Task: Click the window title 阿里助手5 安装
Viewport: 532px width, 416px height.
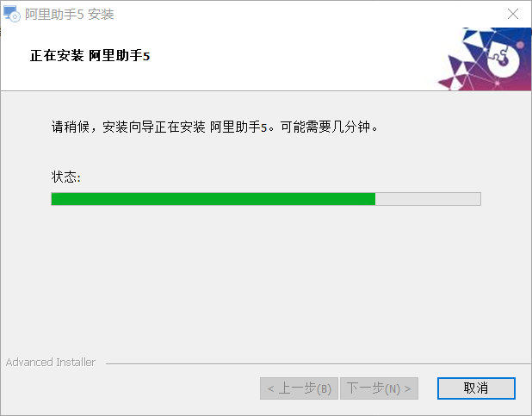Action: [70, 15]
